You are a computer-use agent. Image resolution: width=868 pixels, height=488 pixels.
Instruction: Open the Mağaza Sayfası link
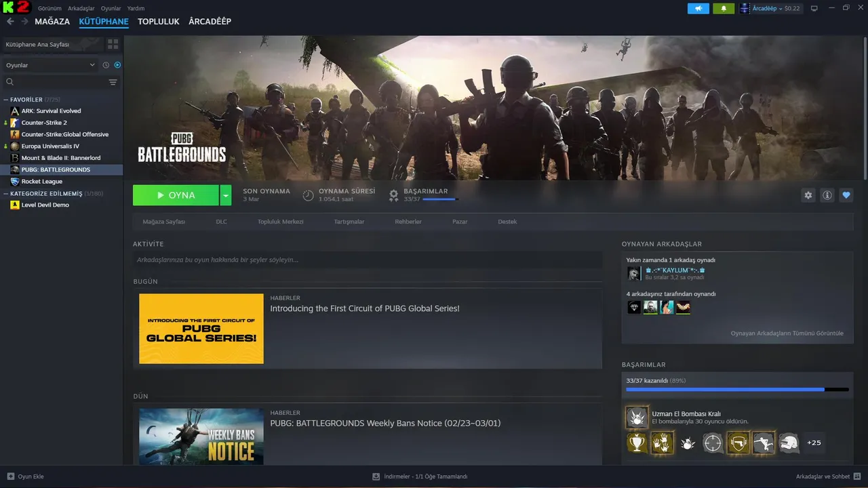(164, 222)
